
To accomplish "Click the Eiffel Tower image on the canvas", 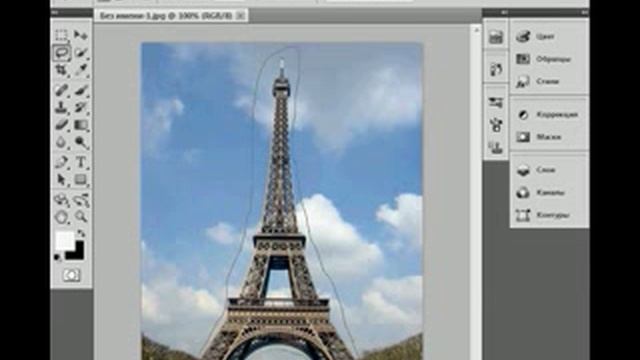I will tap(282, 201).
